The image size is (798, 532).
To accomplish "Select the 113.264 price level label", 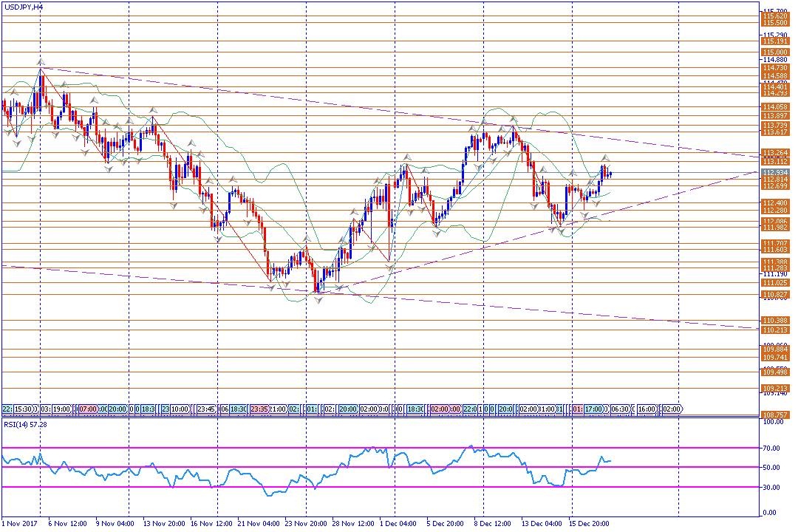I will (x=775, y=153).
